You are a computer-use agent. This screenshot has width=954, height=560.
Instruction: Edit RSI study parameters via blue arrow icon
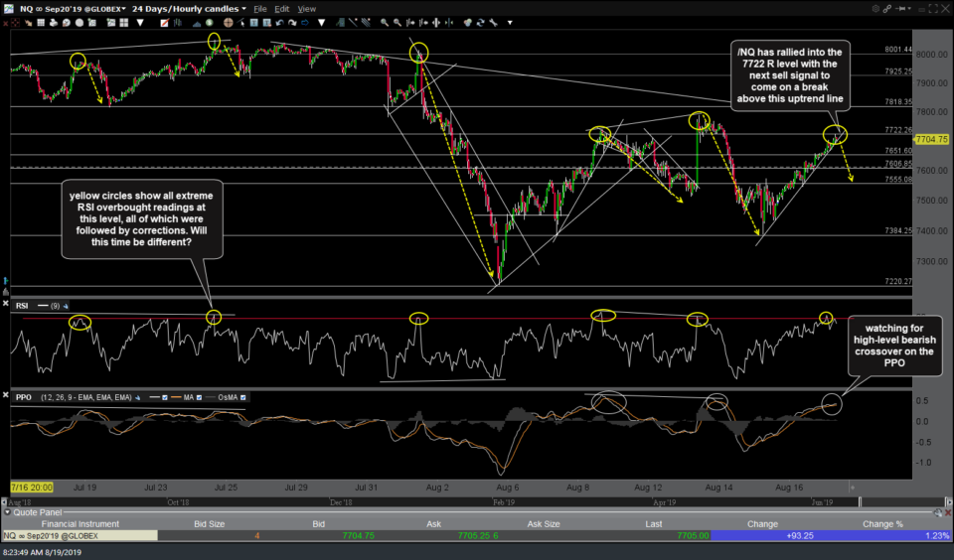tap(66, 306)
